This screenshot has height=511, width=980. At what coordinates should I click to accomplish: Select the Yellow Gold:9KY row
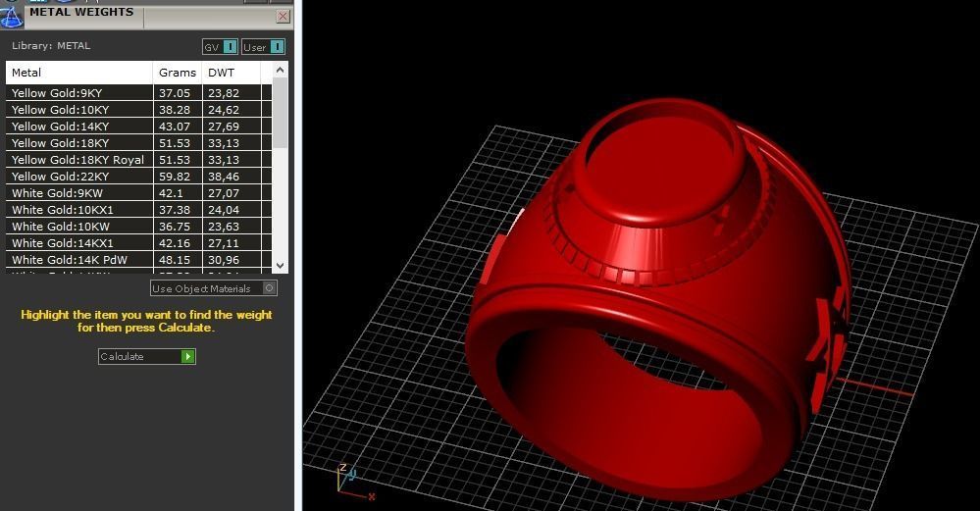pyautogui.click(x=138, y=92)
